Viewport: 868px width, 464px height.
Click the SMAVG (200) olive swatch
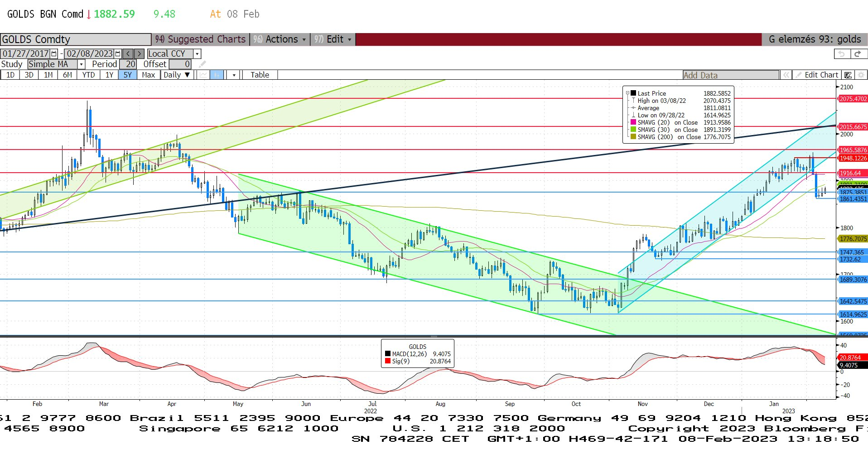[x=633, y=137]
